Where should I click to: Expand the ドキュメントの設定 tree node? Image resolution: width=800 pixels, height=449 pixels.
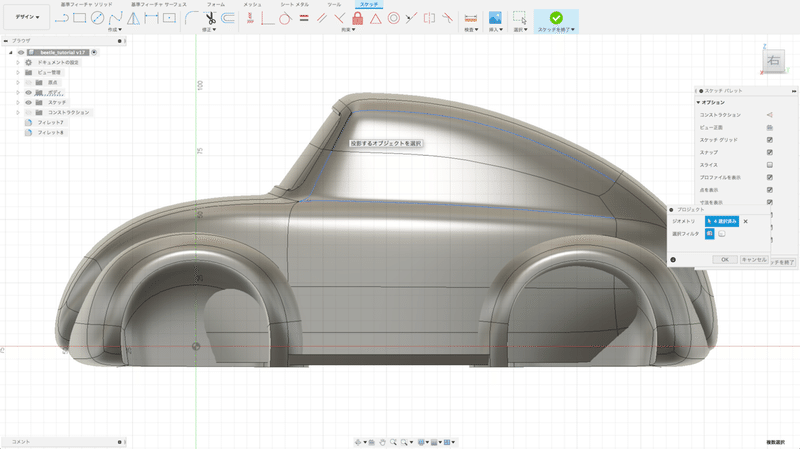pyautogui.click(x=18, y=62)
